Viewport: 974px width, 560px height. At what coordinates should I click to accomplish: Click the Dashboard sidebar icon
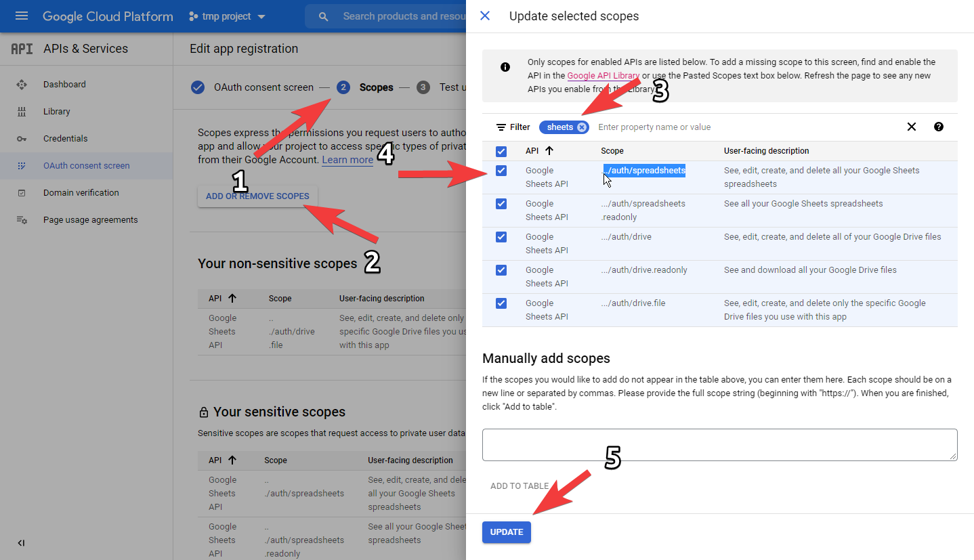[22, 85]
